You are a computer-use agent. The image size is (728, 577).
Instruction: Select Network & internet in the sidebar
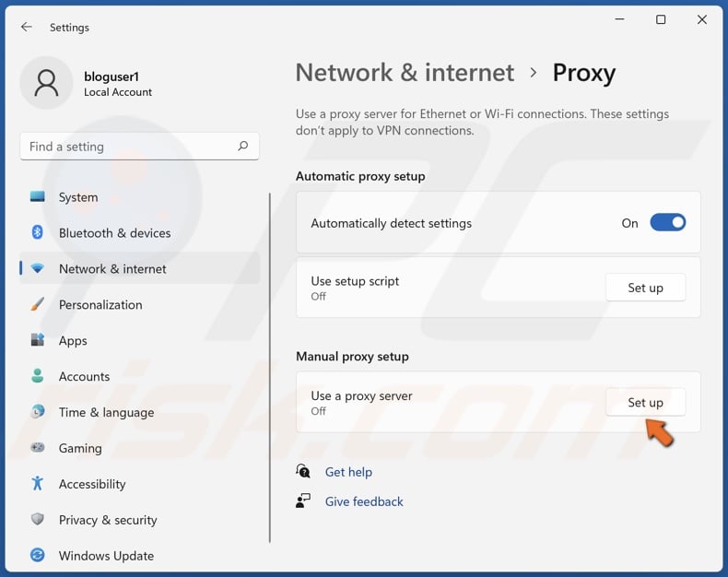coord(112,269)
